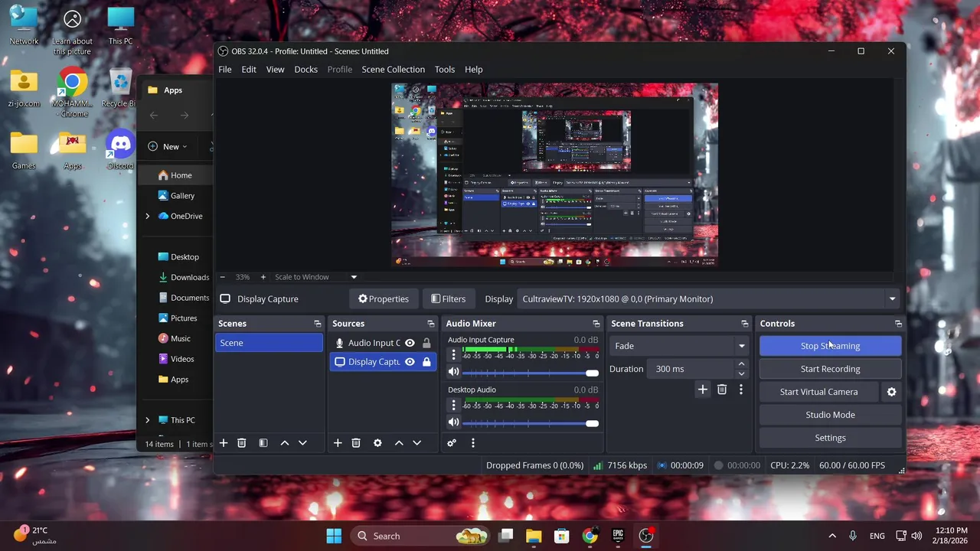Open the Docks menu
The image size is (980, 551).
pyautogui.click(x=305, y=70)
